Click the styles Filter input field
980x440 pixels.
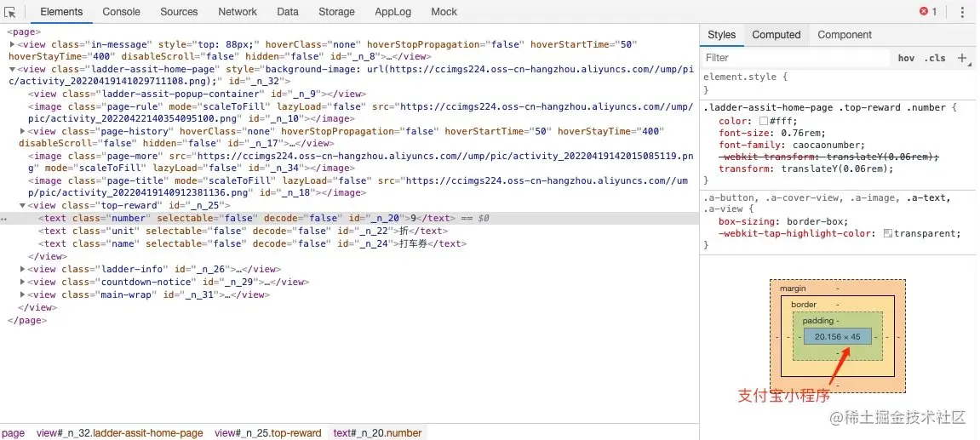point(796,58)
